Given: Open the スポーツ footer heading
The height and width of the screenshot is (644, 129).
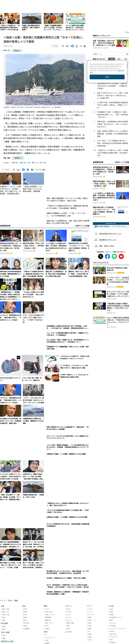Looking at the screenshot, I should [x=69, y=606].
